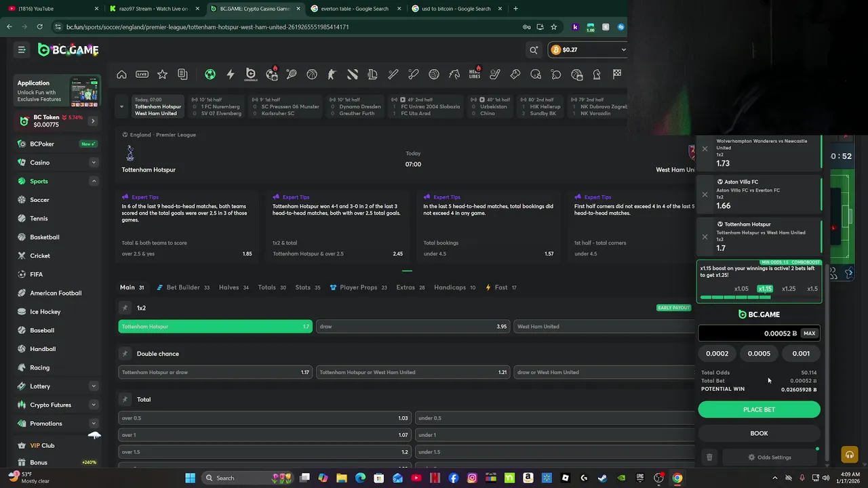
Task: Open the hamburger menu beside BC.GAME logo
Action: 22,49
